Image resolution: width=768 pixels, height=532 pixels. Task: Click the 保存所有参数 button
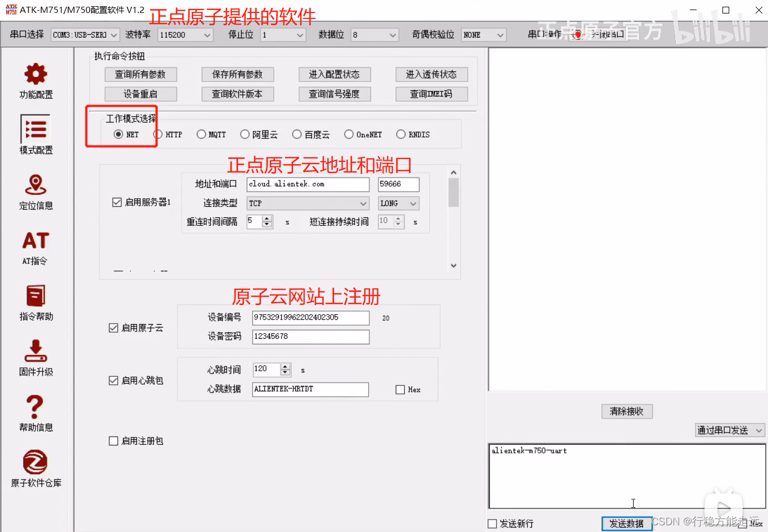pyautogui.click(x=238, y=74)
